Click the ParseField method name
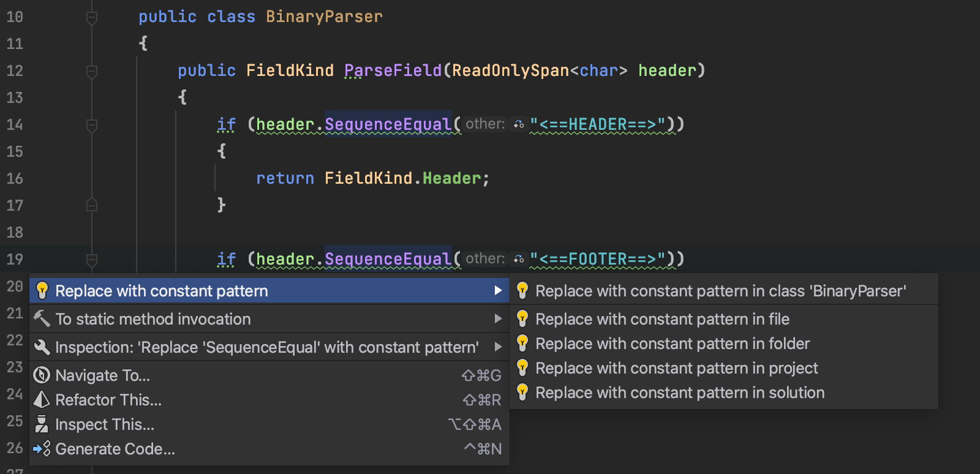This screenshot has width=980, height=474. [393, 70]
